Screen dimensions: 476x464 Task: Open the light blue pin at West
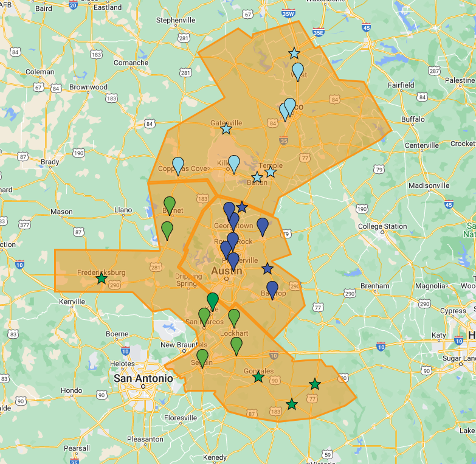298,72
